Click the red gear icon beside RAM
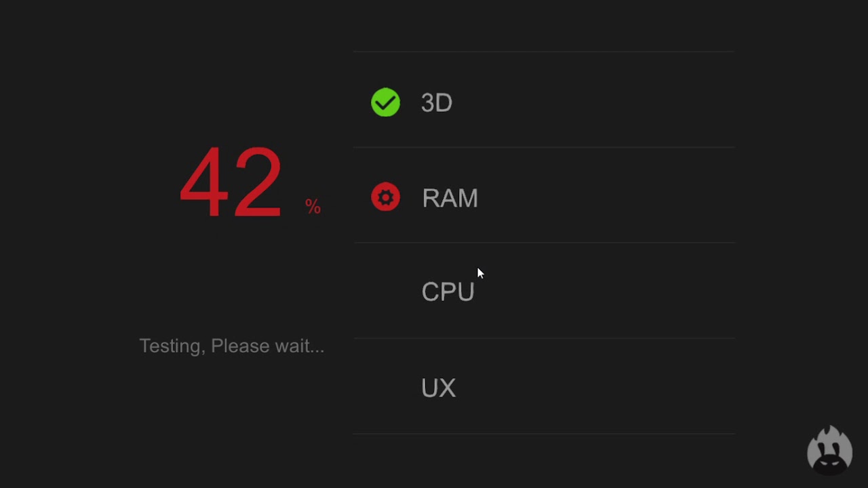Viewport: 868px width, 488px height. pyautogui.click(x=385, y=197)
